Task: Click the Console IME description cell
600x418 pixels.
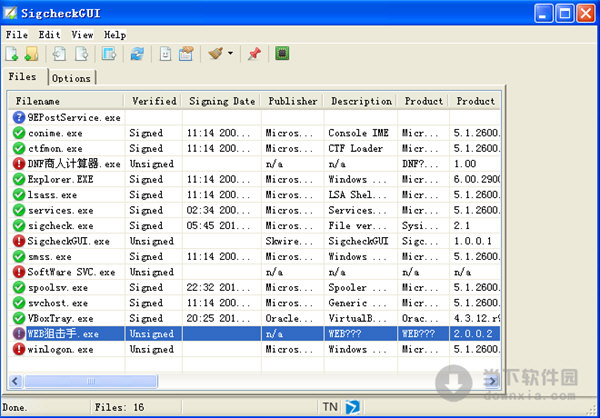Action: [359, 133]
